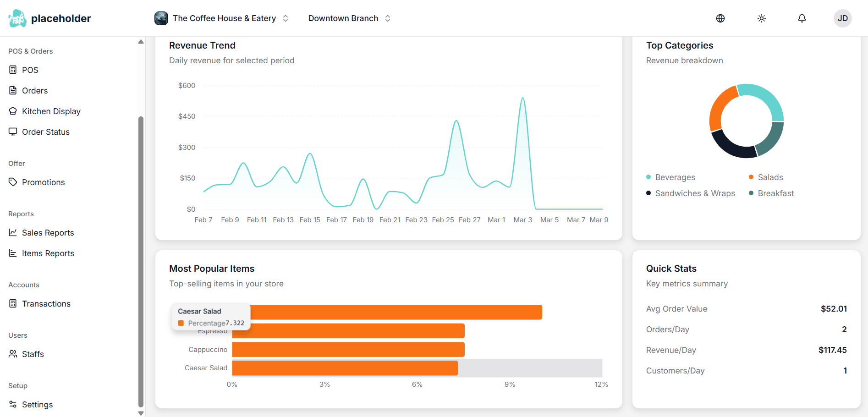Expand The Coffee House & Eatery selector
The width and height of the screenshot is (868, 417).
point(222,18)
